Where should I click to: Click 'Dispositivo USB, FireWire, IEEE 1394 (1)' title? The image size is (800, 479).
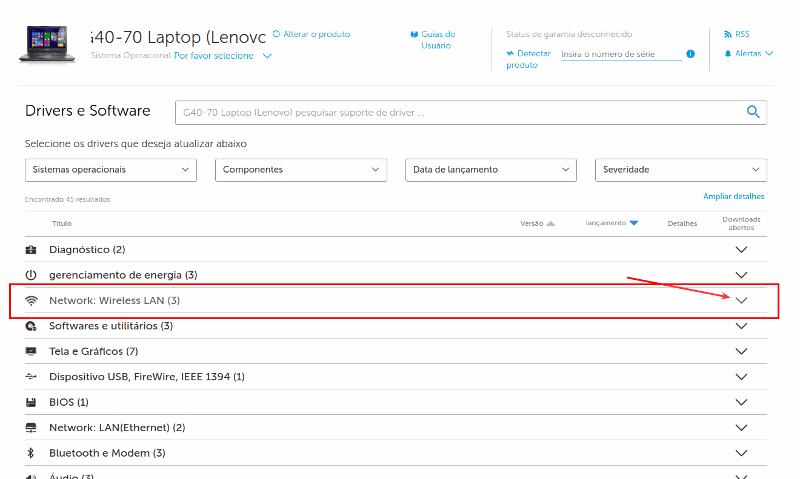point(147,376)
